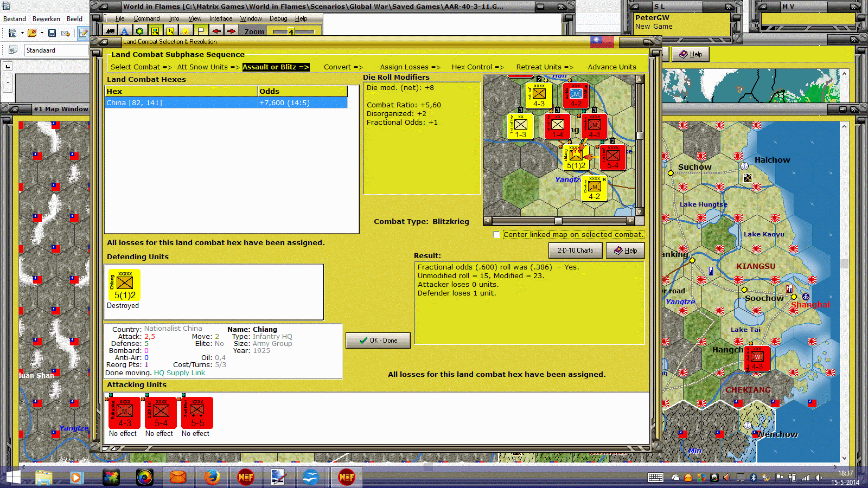Select the 5-5 attacking unit counter

(x=197, y=413)
